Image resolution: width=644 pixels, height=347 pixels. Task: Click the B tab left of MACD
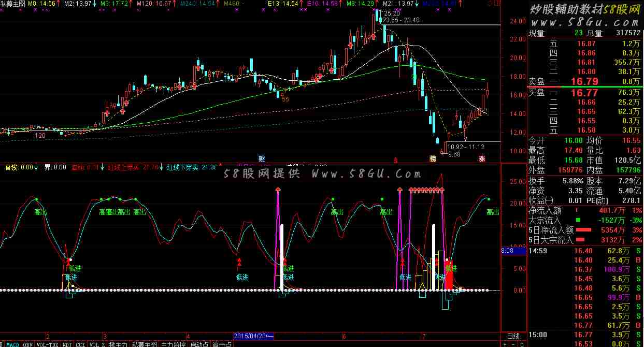[x=2, y=344]
